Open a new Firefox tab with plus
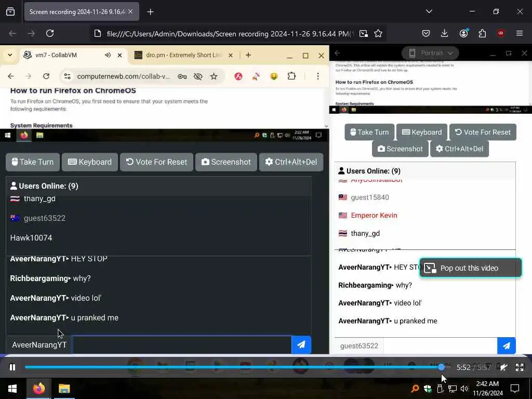This screenshot has width=532, height=399. click(x=150, y=12)
